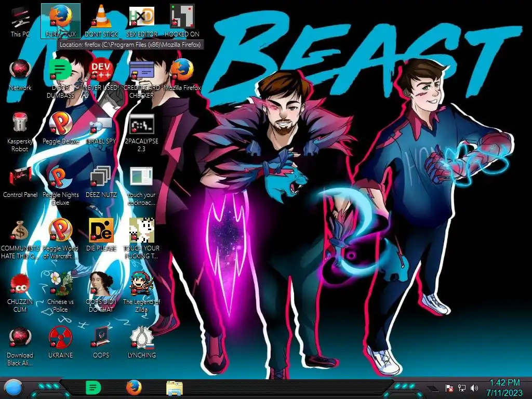Screen dimensions: 532x399
Task: Select the 2PACALYPSE 2.3 command prompt icon
Action: click(142, 132)
